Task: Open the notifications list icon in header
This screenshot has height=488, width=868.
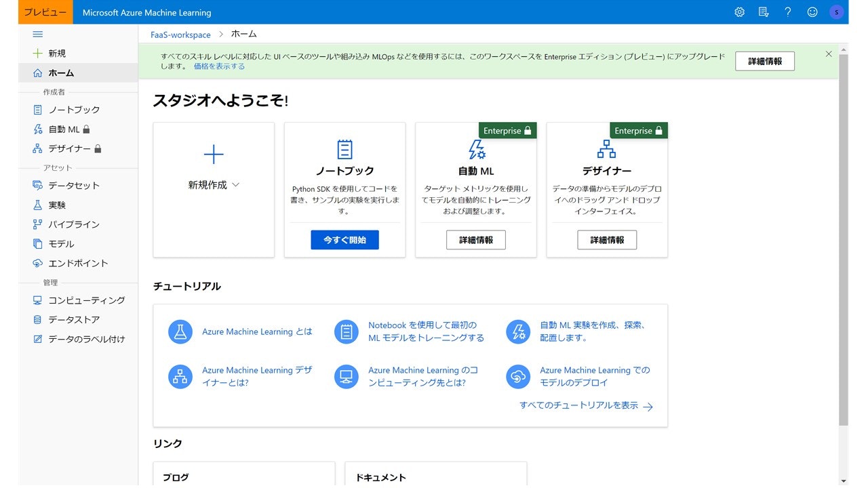Action: 764,12
